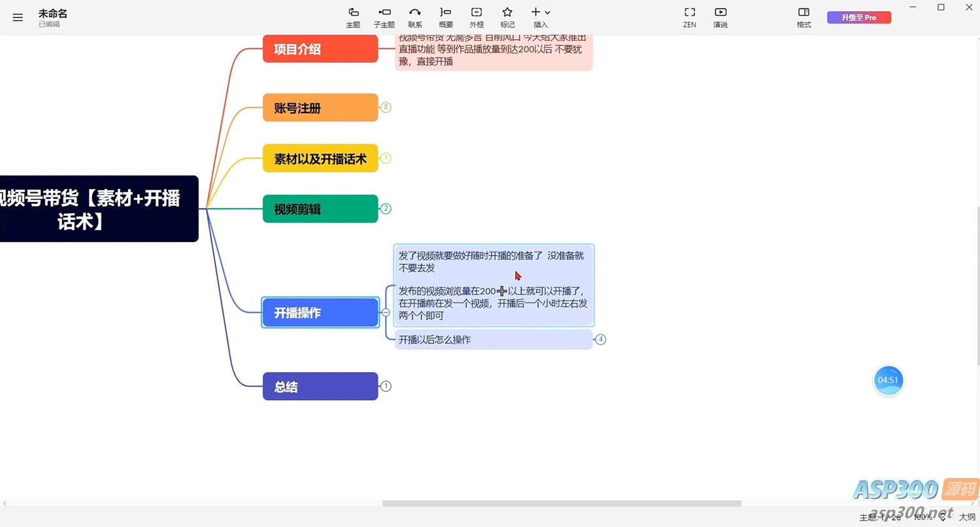Enter ZEN fullscreen mode
This screenshot has height=527, width=980.
tap(690, 18)
